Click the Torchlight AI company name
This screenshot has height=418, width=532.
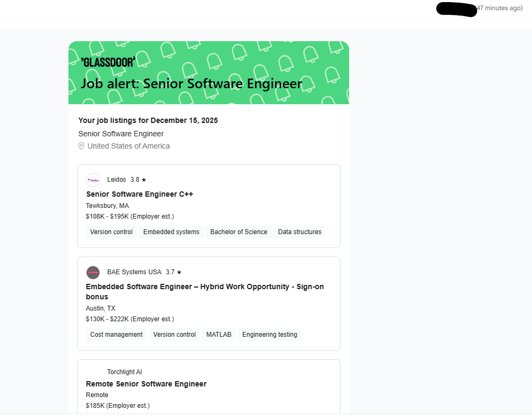point(125,372)
